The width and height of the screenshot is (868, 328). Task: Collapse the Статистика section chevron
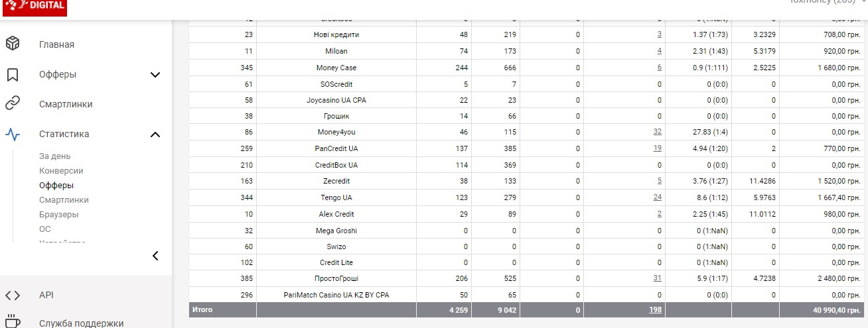pos(155,135)
